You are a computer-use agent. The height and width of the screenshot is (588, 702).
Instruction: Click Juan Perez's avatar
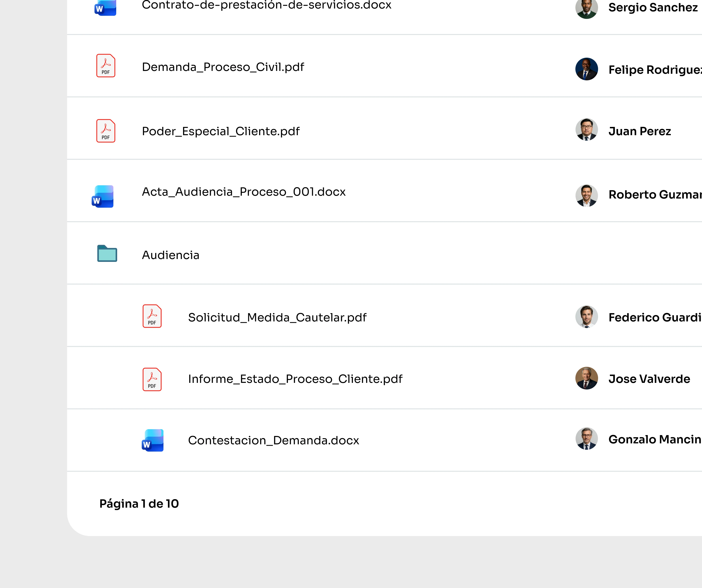point(587,130)
